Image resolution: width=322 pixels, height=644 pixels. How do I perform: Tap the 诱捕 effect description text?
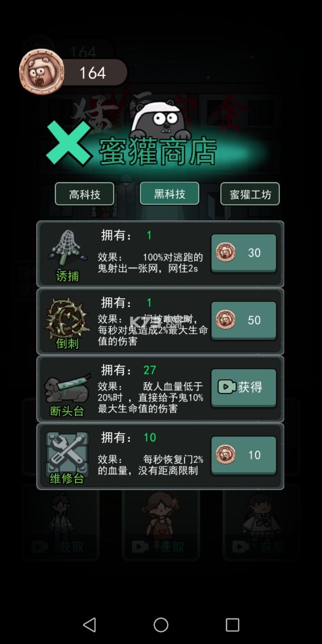pyautogui.click(x=150, y=263)
